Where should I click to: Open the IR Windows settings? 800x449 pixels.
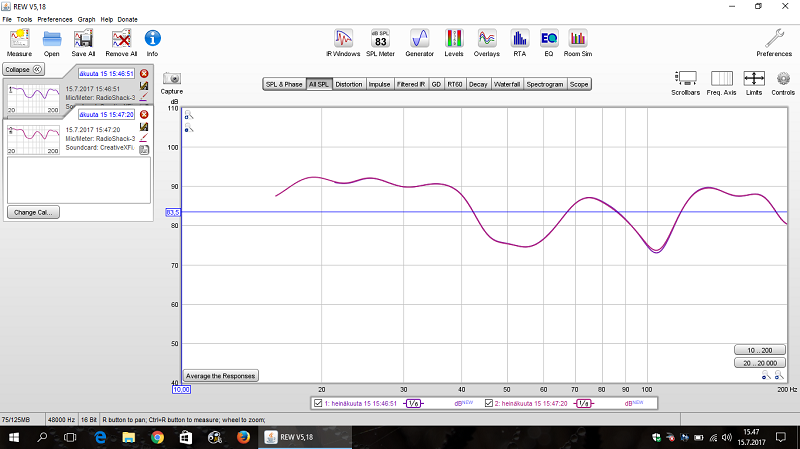click(x=343, y=42)
